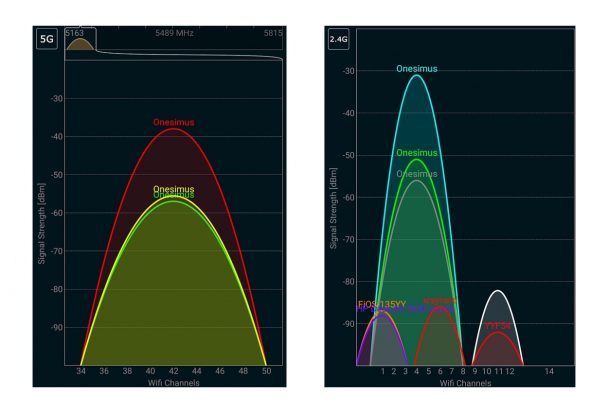Select the yellow Onesimus label in 5G graph
Viewport: 608px width, 413px height.
pyautogui.click(x=173, y=189)
